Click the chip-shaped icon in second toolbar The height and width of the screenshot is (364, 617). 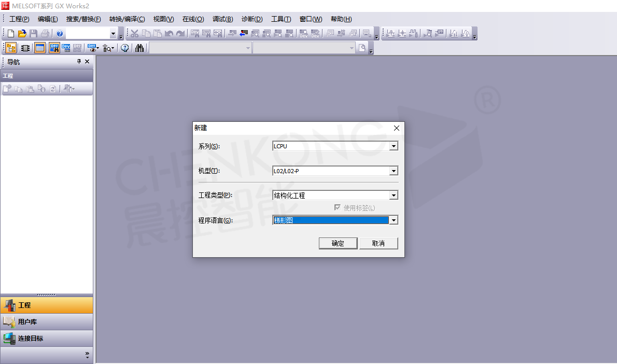coord(25,48)
